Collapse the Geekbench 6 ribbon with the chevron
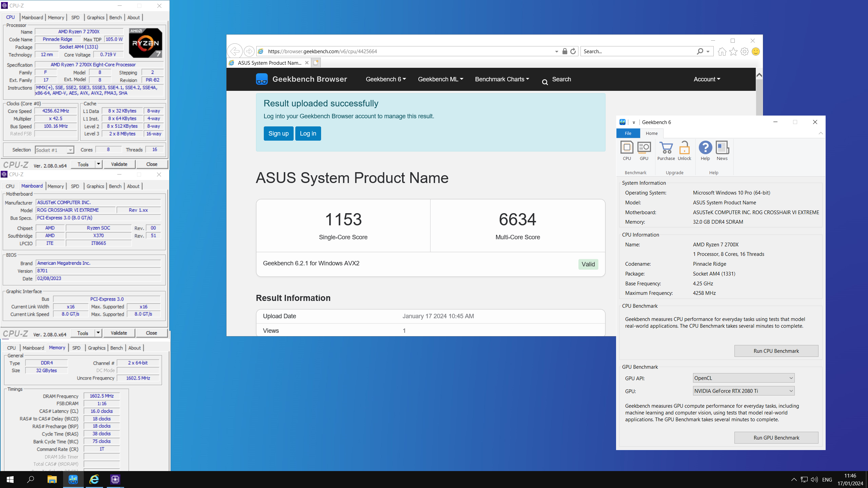Viewport: 868px width, 488px height. 821,133
